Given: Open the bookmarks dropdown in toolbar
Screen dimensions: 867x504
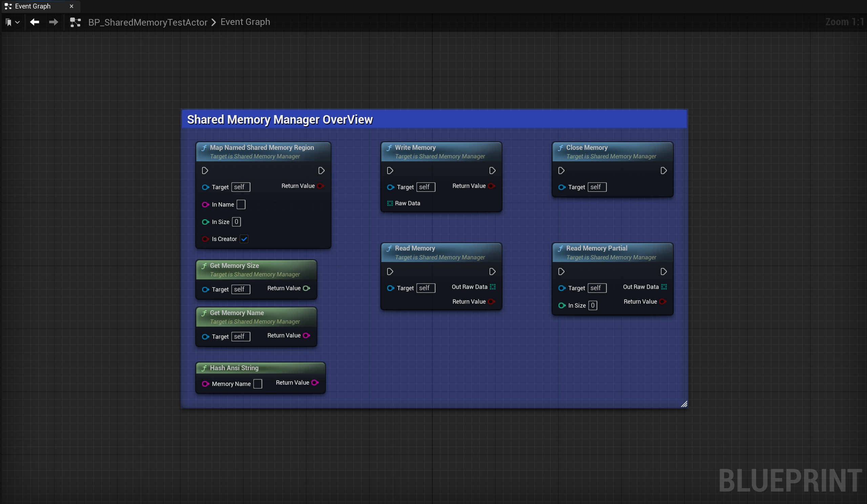Looking at the screenshot, I should (x=13, y=22).
